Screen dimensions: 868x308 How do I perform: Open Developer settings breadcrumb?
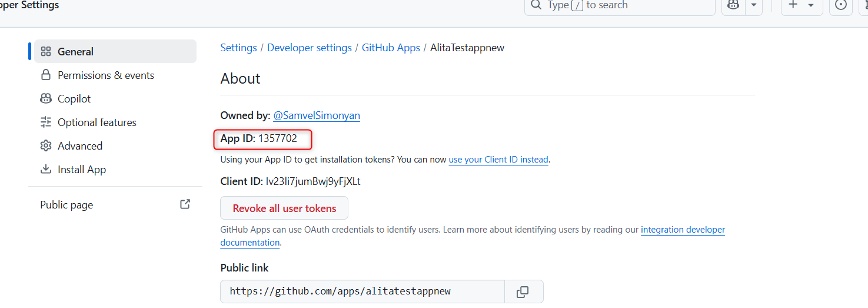click(310, 48)
